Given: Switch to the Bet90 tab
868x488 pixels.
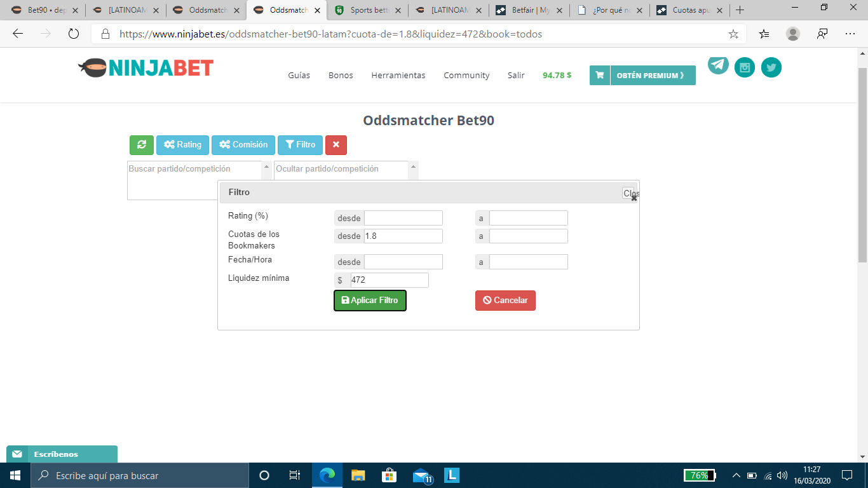Looking at the screenshot, I should pyautogui.click(x=45, y=10).
